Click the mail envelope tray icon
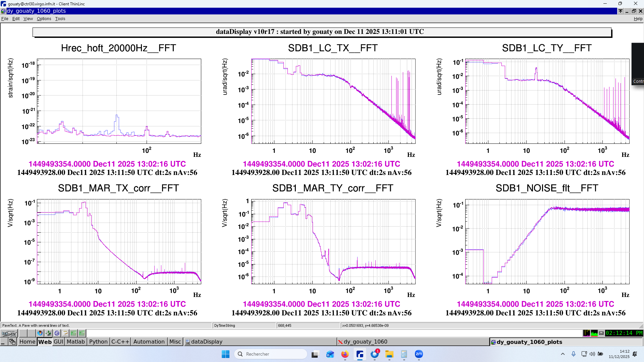644x362 pixels. coord(601,333)
